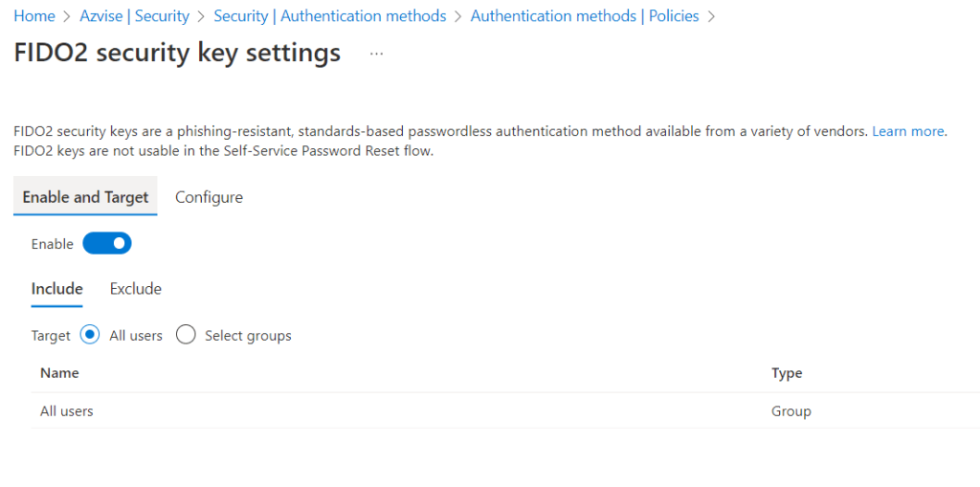Click the Type column header
Viewport: 980px width, 487px height.
[x=787, y=373]
